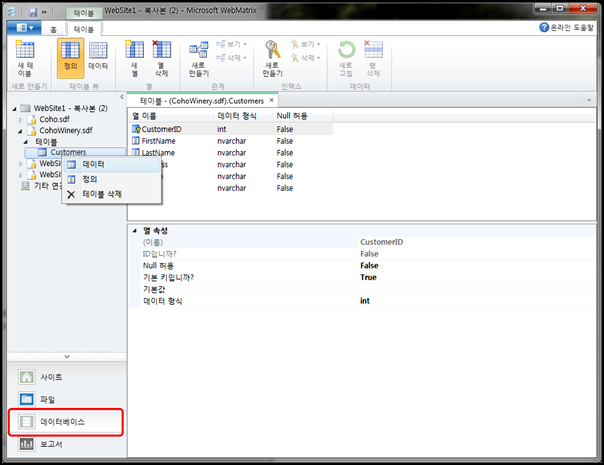Click the 온라인 도움말 link
604x465 pixels.
572,27
